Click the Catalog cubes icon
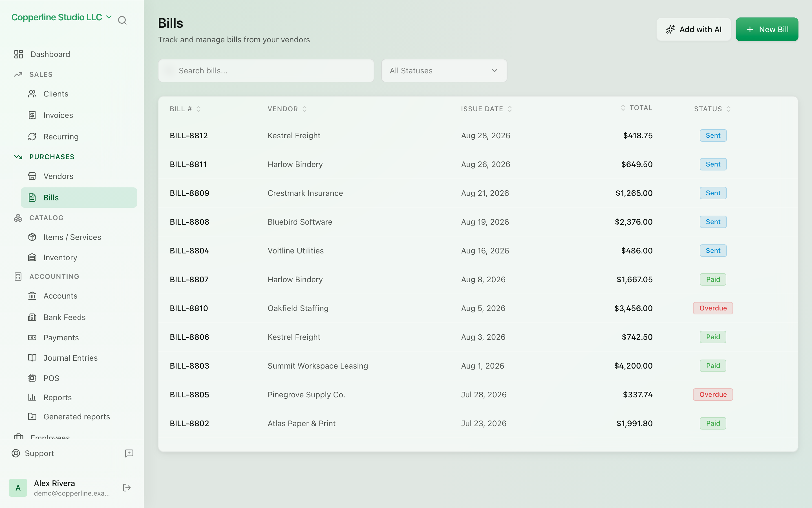Screen dimensions: 812x508 pyautogui.click(x=18, y=218)
